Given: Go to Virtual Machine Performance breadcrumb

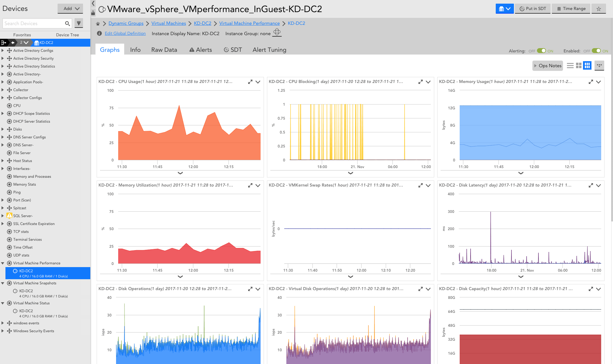Looking at the screenshot, I should coord(249,23).
